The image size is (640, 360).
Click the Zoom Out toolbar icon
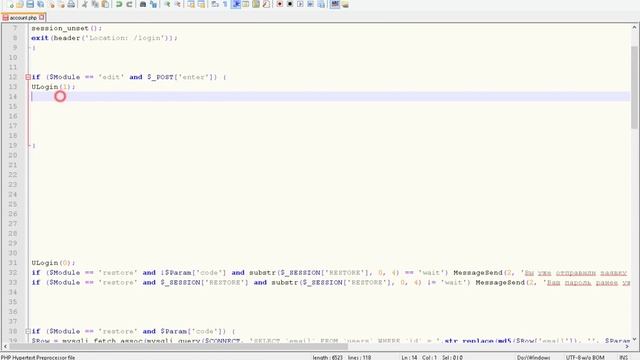click(177, 4)
